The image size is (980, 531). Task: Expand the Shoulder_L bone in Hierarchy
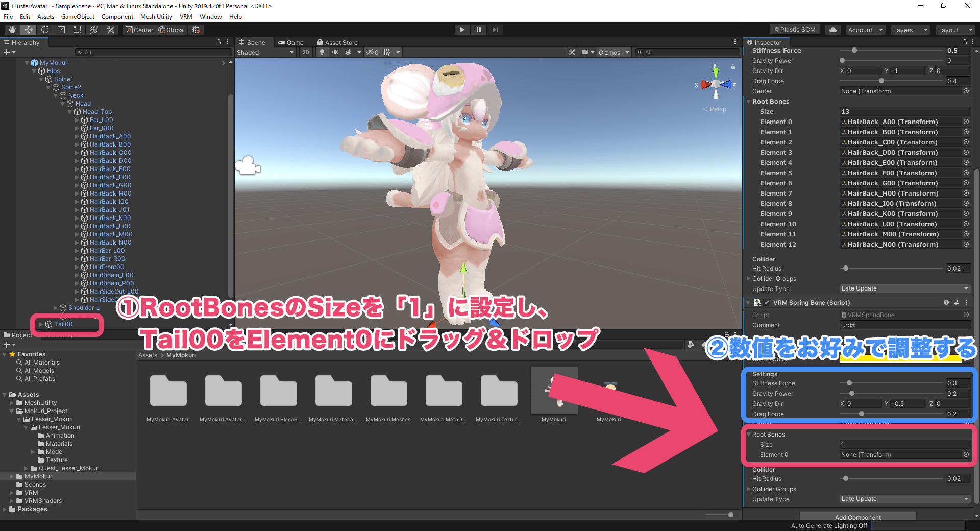(x=56, y=307)
